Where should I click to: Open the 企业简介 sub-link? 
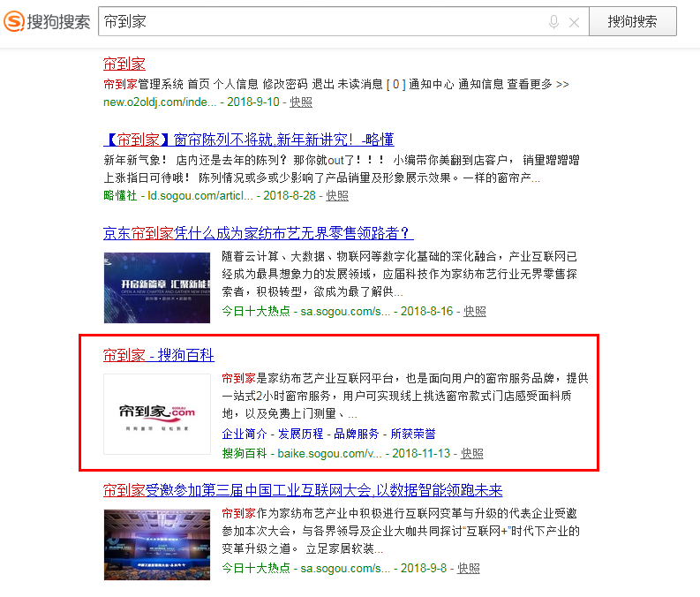245,434
